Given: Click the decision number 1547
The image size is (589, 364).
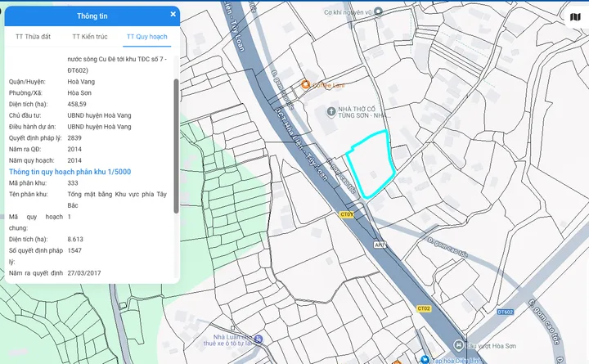Looking at the screenshot, I should (74, 250).
